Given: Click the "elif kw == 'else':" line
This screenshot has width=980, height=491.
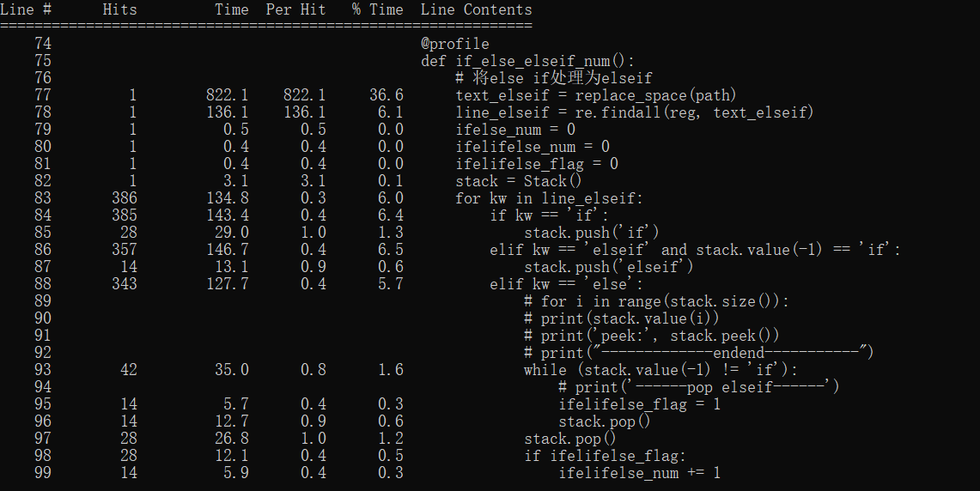Looking at the screenshot, I should point(566,284).
